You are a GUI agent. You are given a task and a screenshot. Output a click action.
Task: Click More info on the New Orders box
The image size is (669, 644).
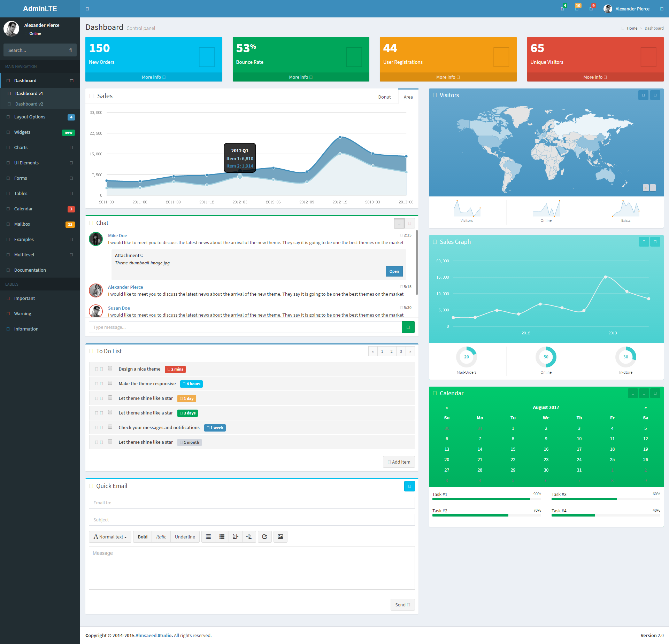tap(154, 77)
